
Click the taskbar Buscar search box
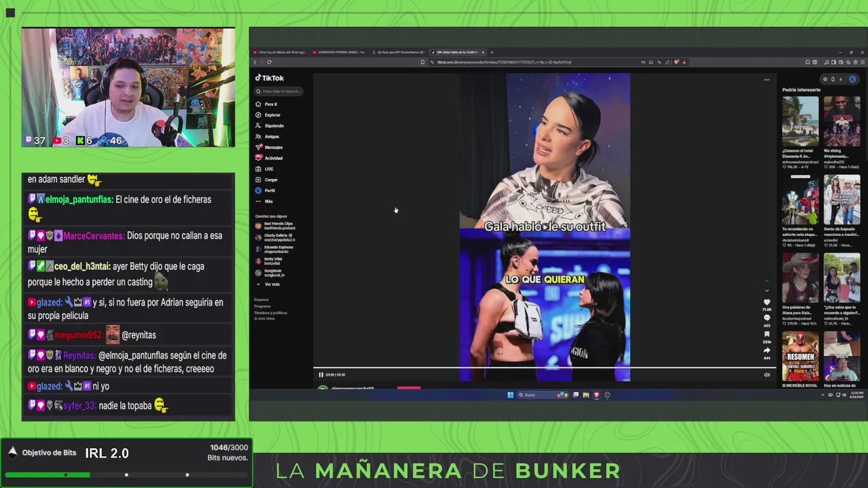(x=543, y=395)
